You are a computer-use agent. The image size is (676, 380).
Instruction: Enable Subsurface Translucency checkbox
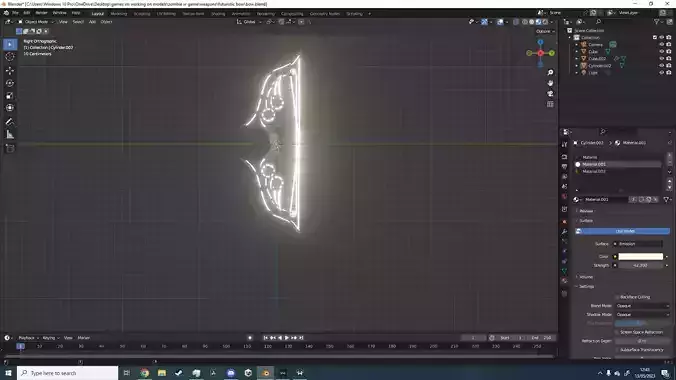pos(617,350)
